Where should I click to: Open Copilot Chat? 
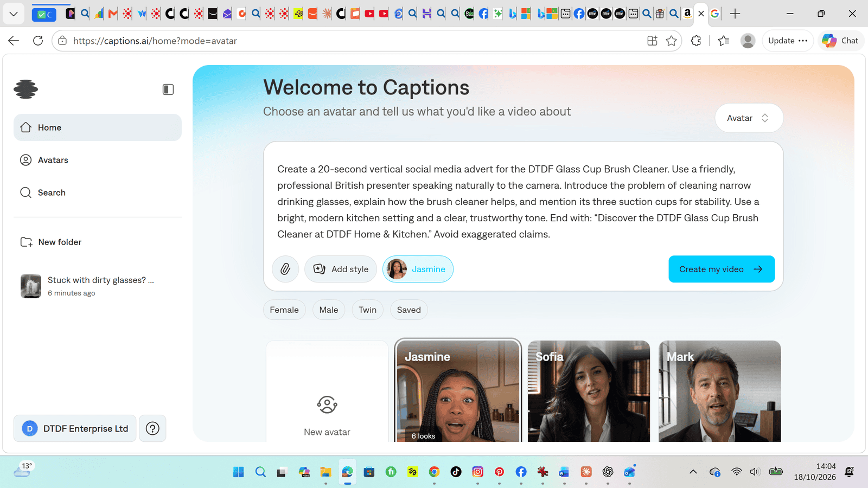tap(840, 41)
